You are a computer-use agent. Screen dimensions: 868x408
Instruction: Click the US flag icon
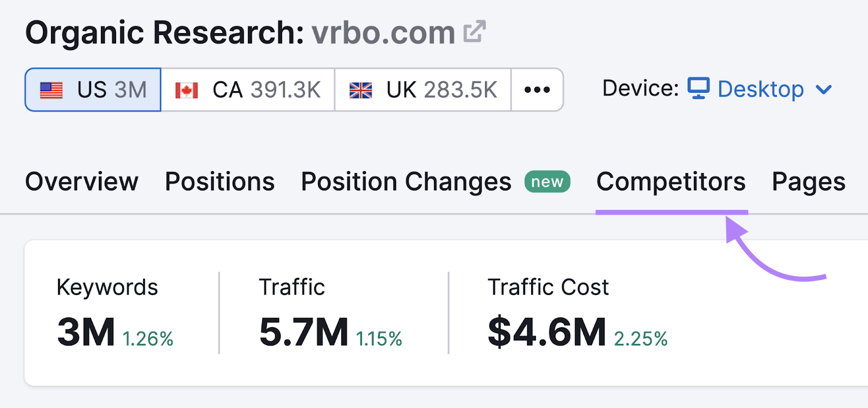[52, 90]
